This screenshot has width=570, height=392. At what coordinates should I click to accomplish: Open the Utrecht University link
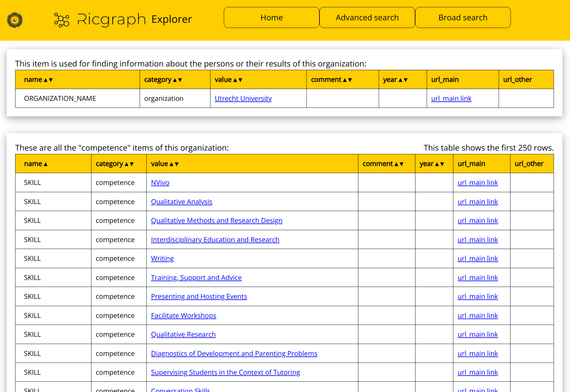pyautogui.click(x=243, y=98)
